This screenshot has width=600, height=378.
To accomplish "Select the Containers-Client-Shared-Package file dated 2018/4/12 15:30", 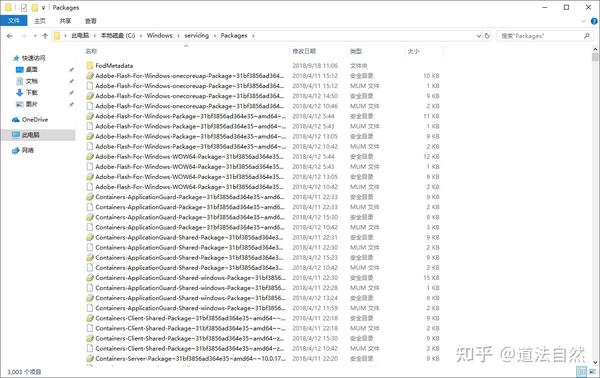I will pyautogui.click(x=190, y=338).
